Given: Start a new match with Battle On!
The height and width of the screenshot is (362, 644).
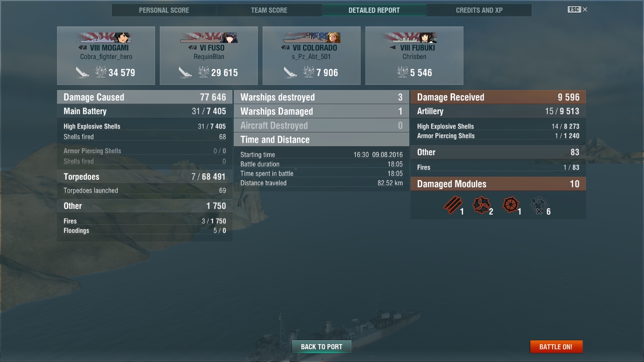Looking at the screenshot, I should tap(556, 346).
